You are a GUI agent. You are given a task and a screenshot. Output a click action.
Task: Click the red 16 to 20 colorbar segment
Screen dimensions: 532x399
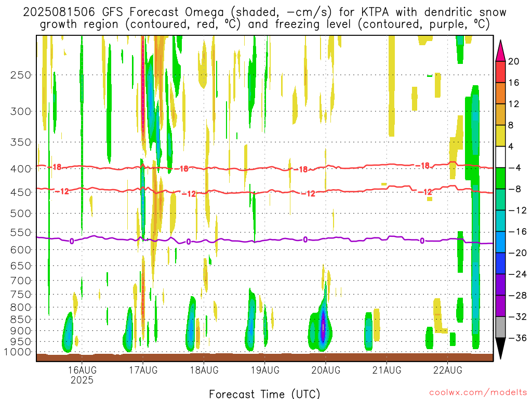[500, 72]
